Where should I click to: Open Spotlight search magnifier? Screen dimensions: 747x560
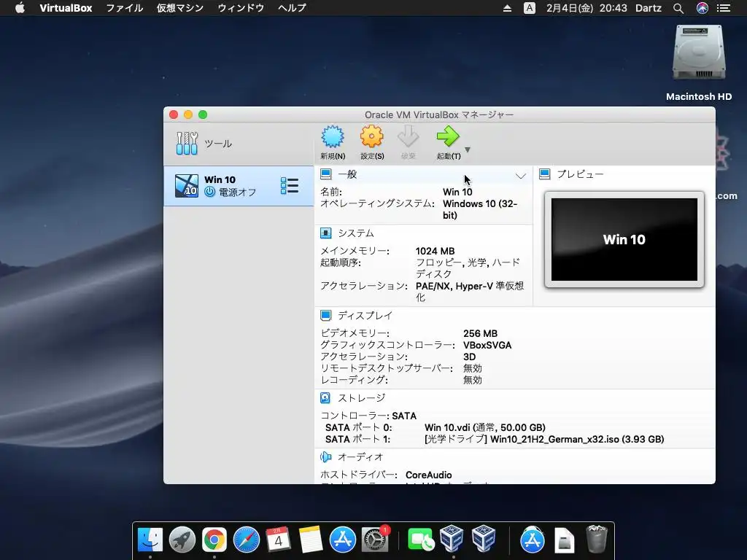point(678,8)
